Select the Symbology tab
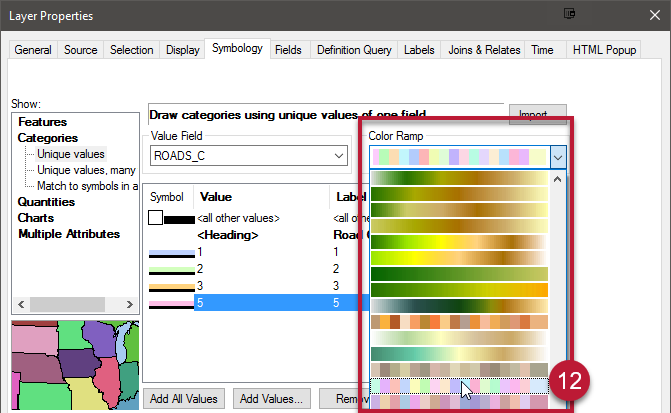Image resolution: width=671 pixels, height=413 pixels. (x=237, y=48)
